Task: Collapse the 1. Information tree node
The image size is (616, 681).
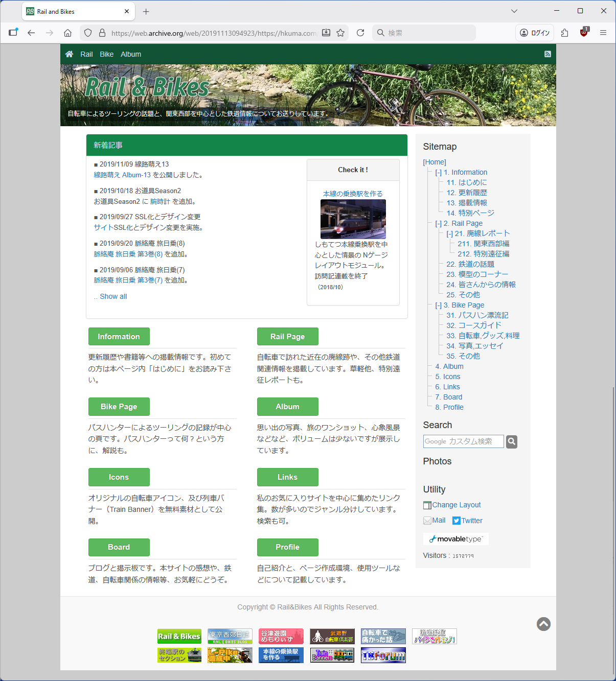Action: coord(438,173)
